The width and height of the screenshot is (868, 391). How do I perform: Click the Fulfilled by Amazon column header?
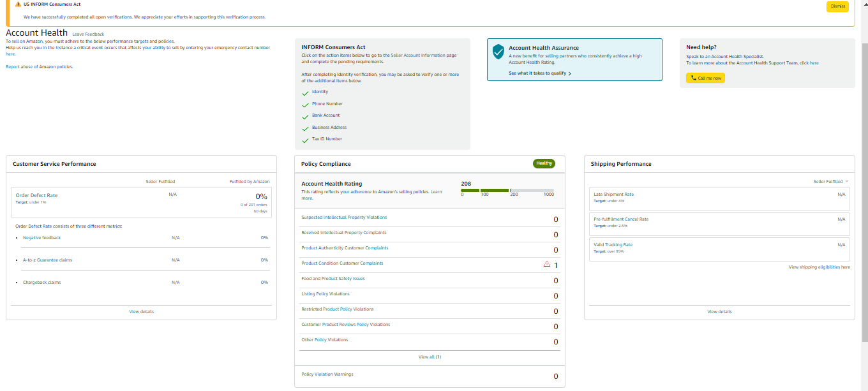pos(250,182)
